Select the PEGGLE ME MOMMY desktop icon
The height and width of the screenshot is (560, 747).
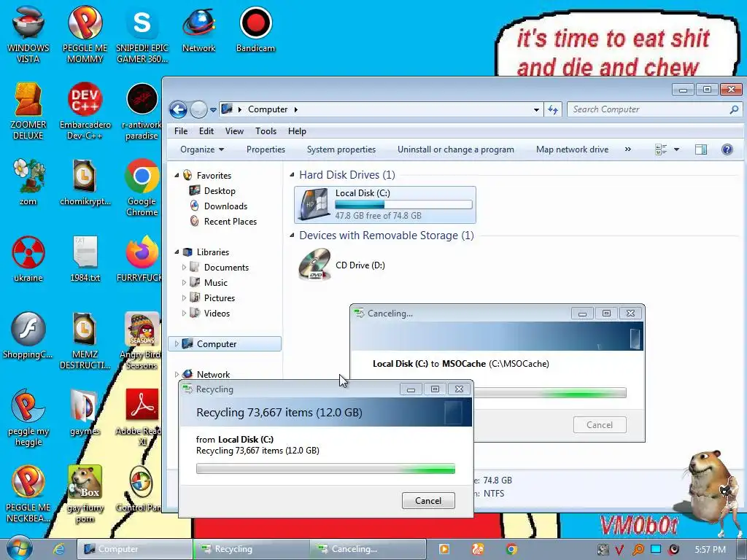[85, 34]
